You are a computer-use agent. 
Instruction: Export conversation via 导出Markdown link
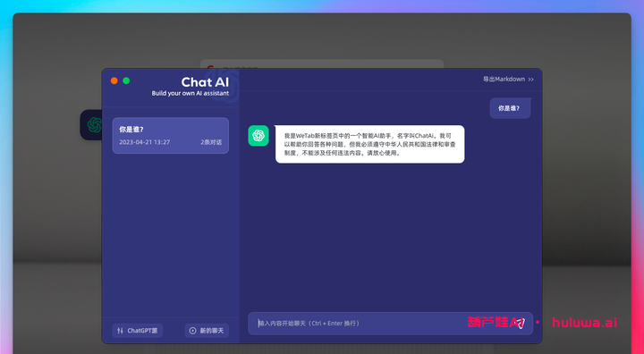(x=508, y=80)
